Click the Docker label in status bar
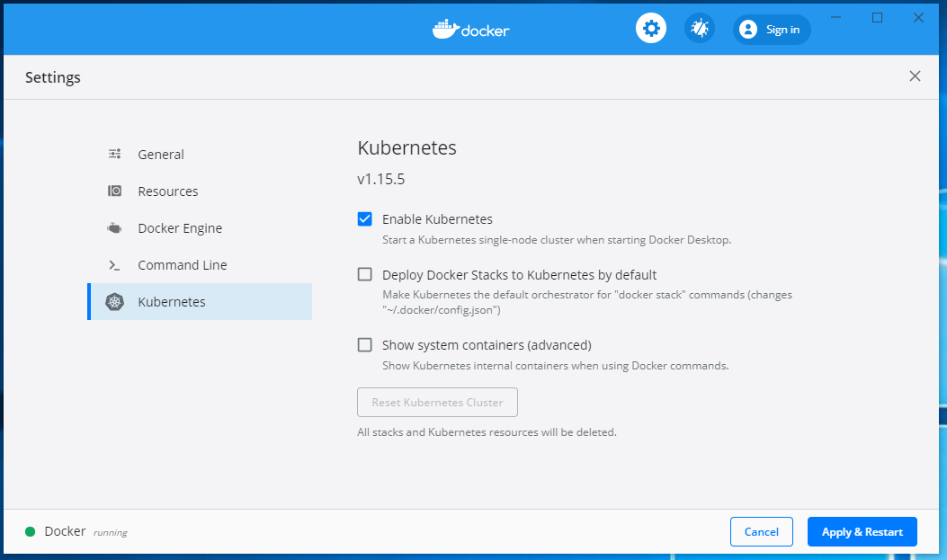This screenshot has height=560, width=947. click(66, 531)
